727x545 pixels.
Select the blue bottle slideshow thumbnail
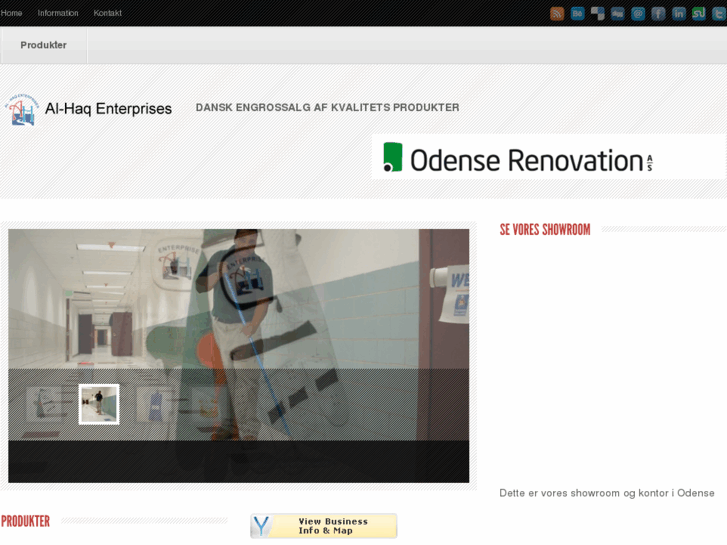click(154, 404)
